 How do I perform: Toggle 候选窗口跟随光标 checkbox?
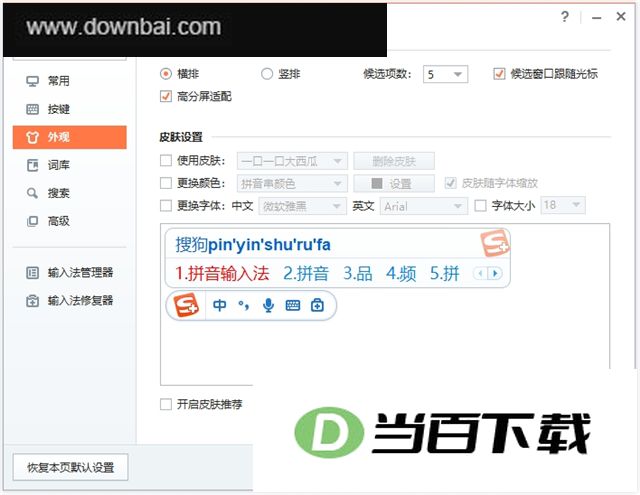[x=499, y=73]
